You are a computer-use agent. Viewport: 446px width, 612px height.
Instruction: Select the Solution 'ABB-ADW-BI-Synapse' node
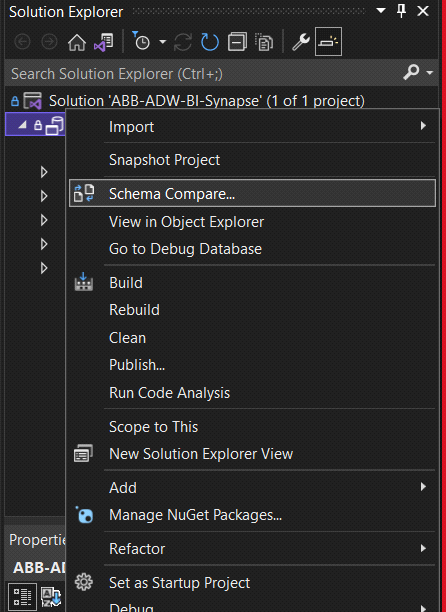[206, 101]
